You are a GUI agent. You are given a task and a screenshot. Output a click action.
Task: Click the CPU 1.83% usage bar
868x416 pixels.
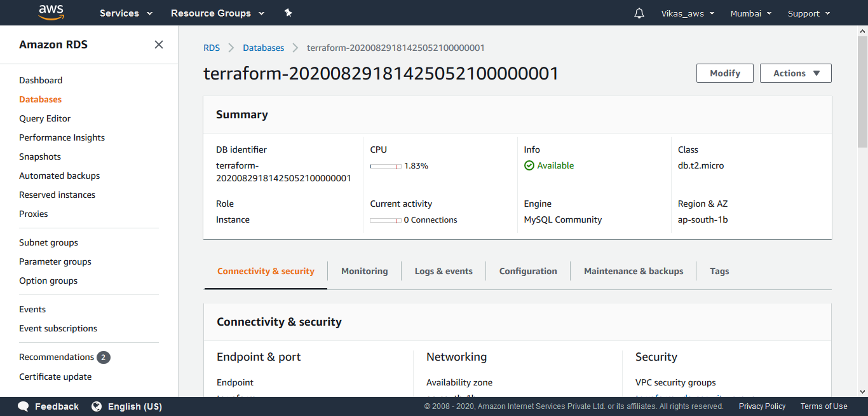386,166
